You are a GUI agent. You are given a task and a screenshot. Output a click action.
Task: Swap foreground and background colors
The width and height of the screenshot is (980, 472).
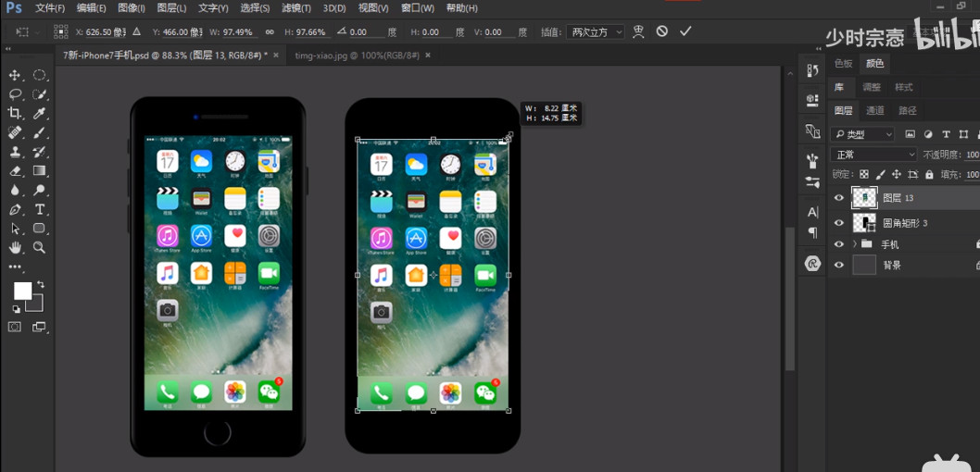point(41,284)
